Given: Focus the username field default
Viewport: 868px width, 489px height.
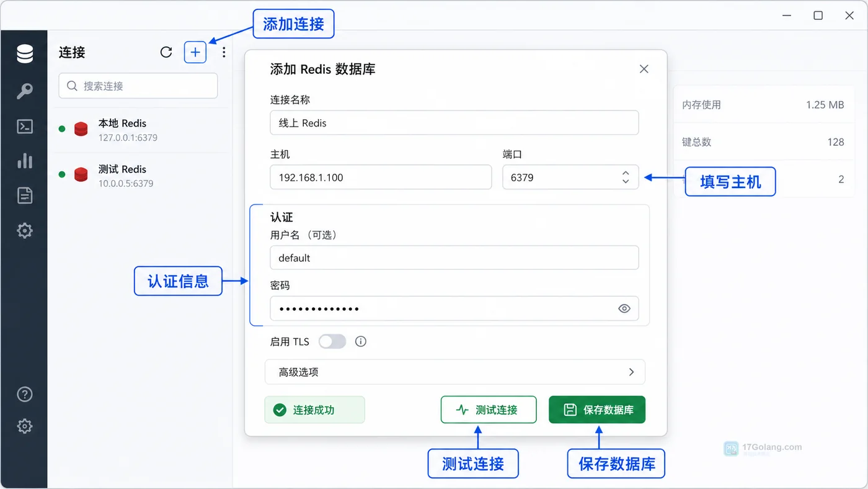Looking at the screenshot, I should point(454,258).
